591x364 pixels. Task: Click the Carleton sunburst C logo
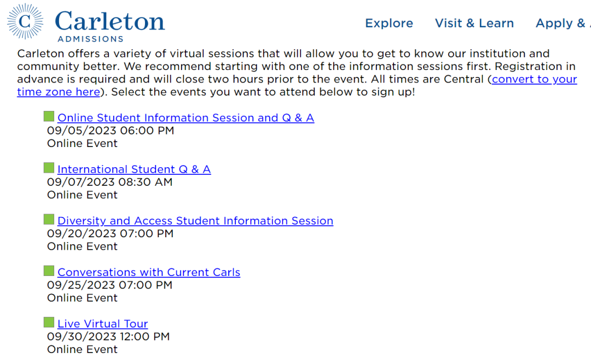[25, 21]
